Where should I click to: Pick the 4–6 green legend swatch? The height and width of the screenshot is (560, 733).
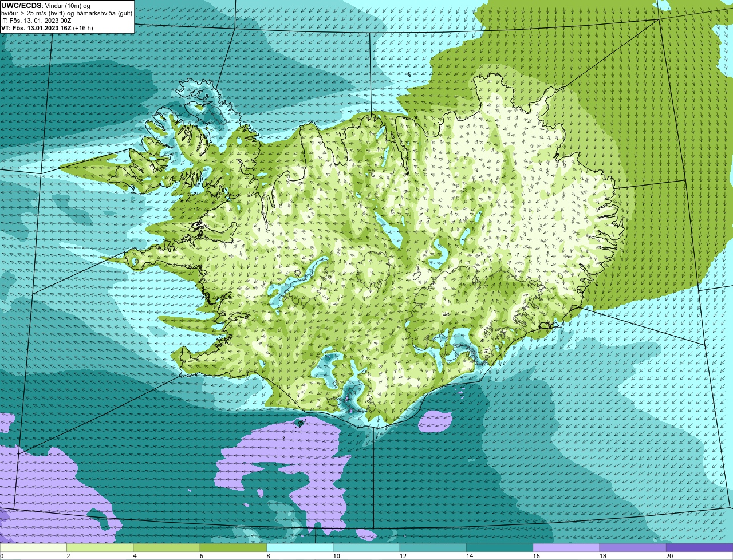coord(167,548)
